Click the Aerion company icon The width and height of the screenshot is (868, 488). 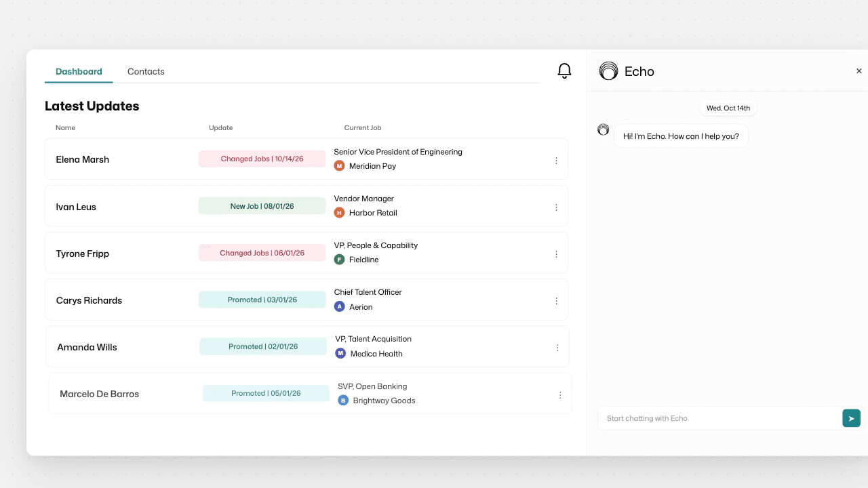point(340,307)
